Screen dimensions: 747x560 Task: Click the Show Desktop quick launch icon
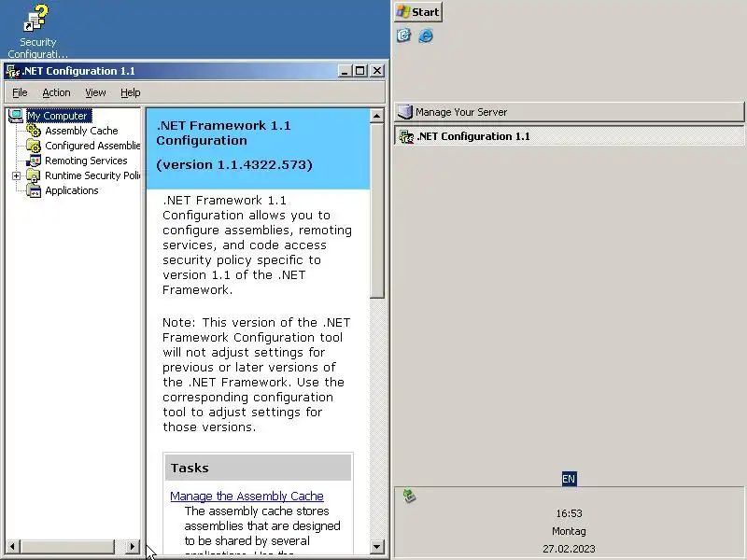403,35
